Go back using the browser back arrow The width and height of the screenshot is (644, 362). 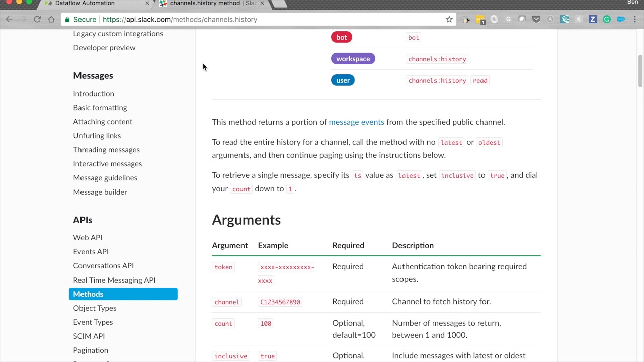9,19
